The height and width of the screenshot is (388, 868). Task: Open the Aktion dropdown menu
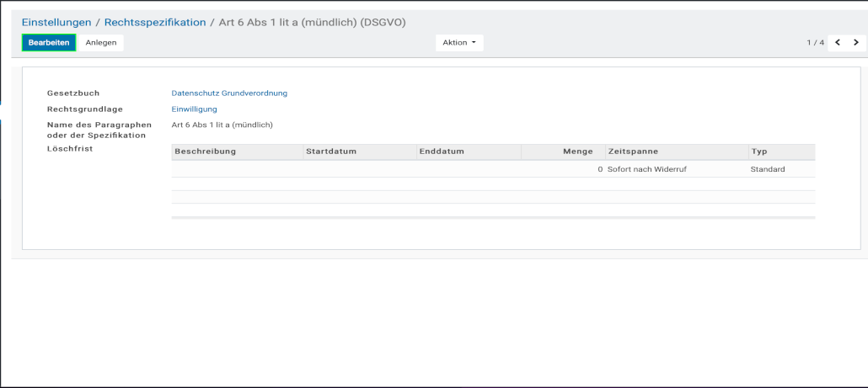[x=459, y=43]
